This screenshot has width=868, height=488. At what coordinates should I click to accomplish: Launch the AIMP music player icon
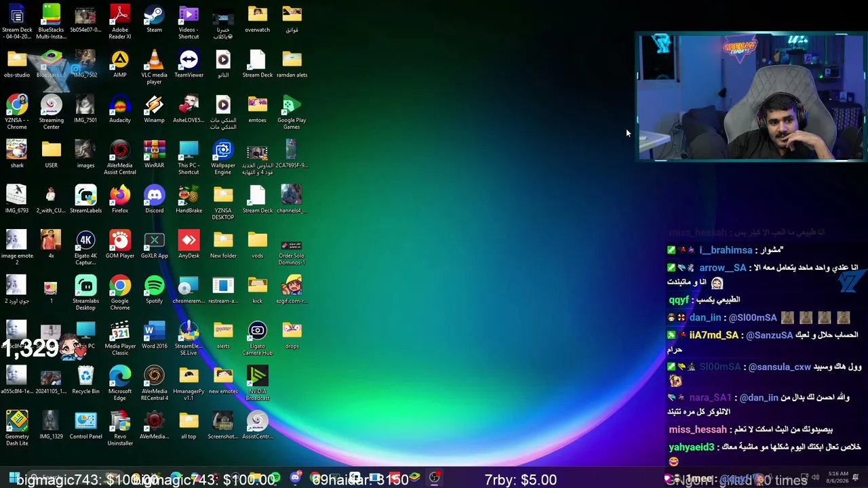click(120, 64)
